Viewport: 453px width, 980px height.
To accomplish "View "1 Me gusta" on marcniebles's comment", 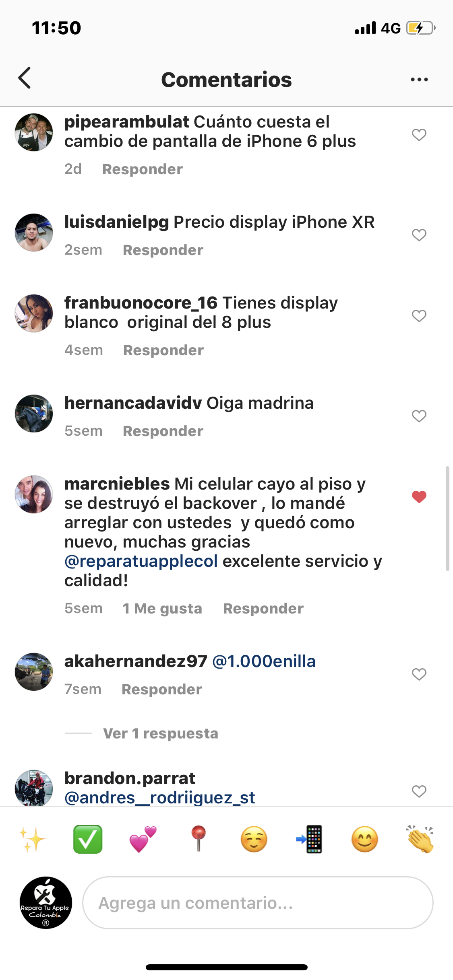I will [x=162, y=609].
